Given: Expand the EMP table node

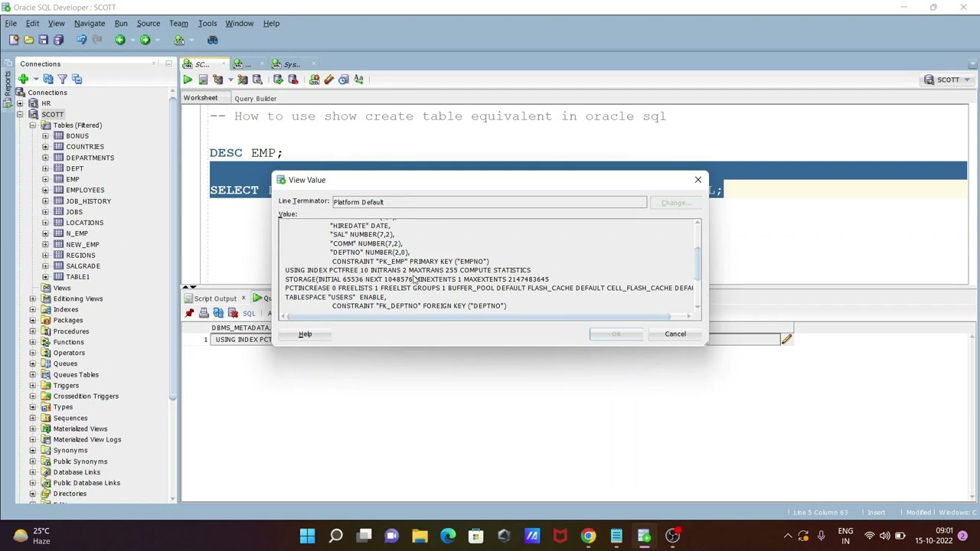Looking at the screenshot, I should click(x=45, y=179).
